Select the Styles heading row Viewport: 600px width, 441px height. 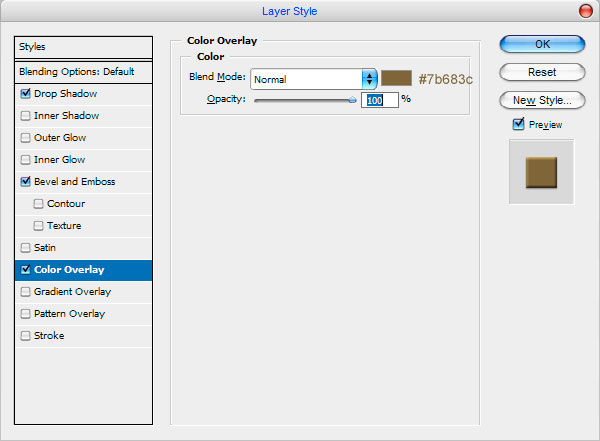[83, 47]
